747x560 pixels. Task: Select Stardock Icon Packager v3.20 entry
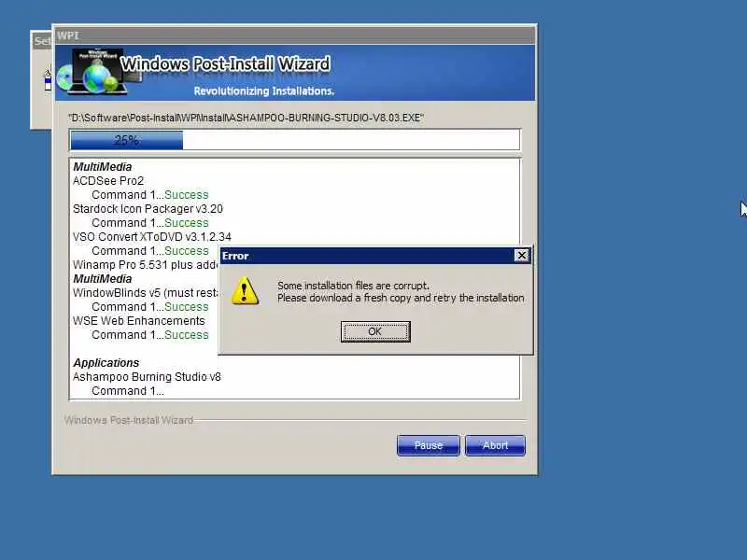148,209
